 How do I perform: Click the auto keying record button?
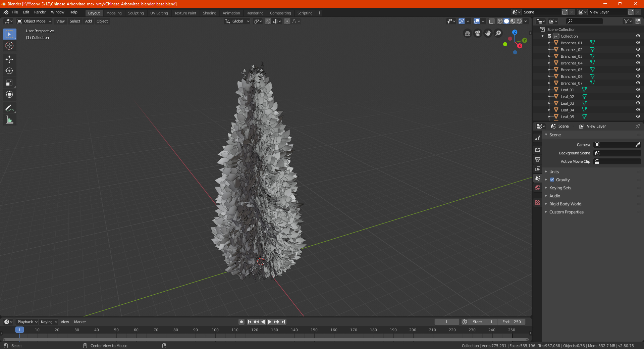pyautogui.click(x=241, y=322)
